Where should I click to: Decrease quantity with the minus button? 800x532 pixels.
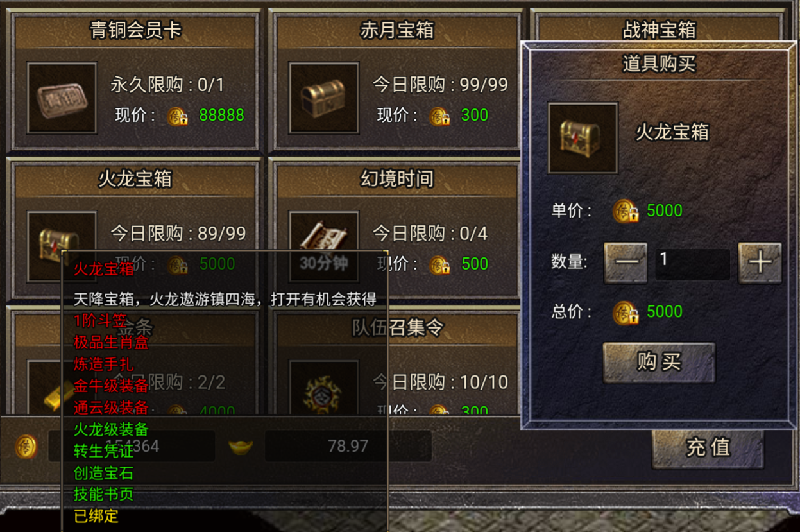(626, 262)
